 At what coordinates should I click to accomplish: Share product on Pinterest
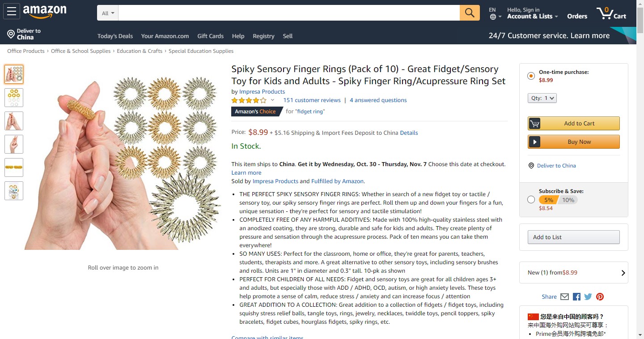coord(600,296)
